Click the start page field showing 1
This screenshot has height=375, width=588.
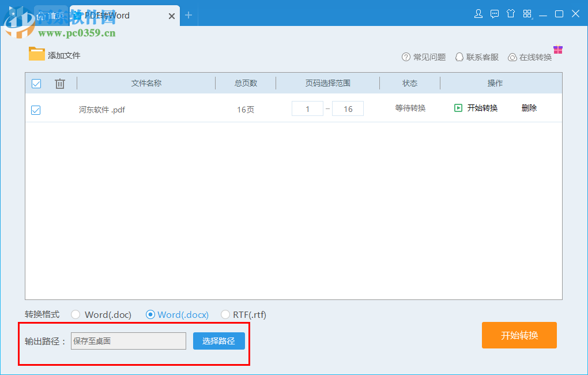tap(307, 108)
